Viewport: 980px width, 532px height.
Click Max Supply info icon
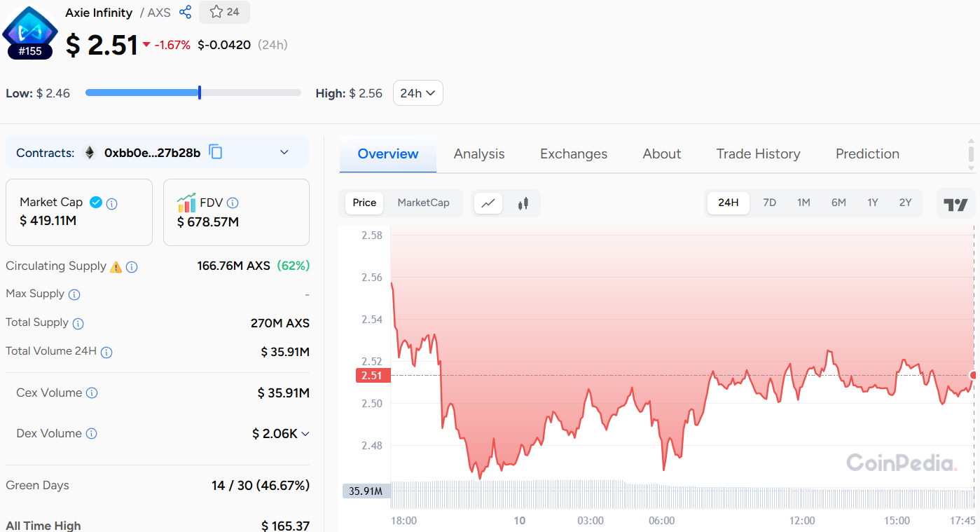tap(74, 294)
